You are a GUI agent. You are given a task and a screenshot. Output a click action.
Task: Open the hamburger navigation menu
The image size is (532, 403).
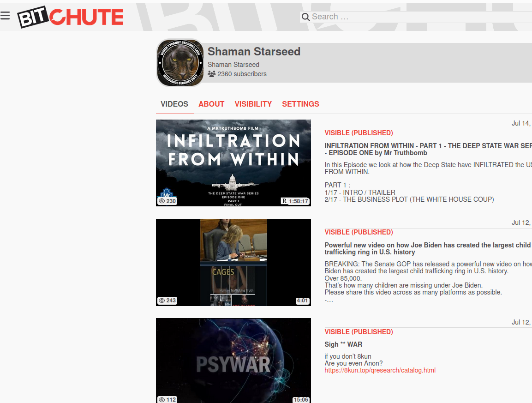5,16
